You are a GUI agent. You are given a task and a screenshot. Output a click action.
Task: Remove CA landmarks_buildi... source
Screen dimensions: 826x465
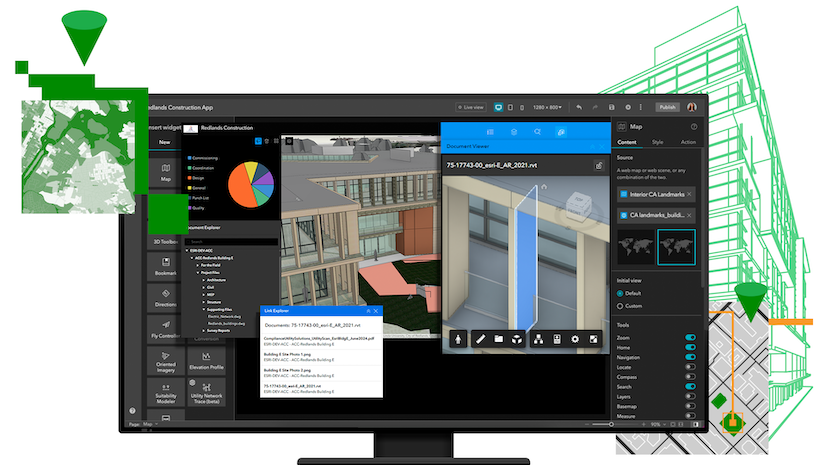(x=689, y=215)
